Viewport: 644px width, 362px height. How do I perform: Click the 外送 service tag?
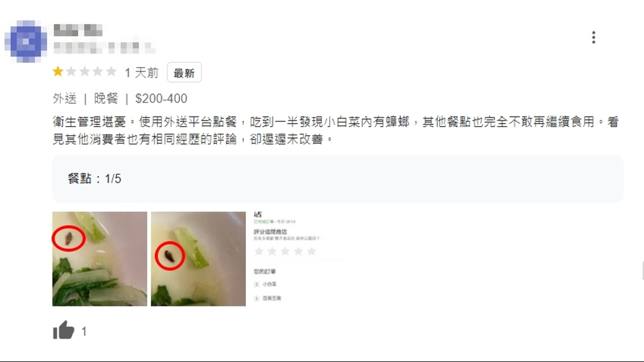click(x=65, y=99)
